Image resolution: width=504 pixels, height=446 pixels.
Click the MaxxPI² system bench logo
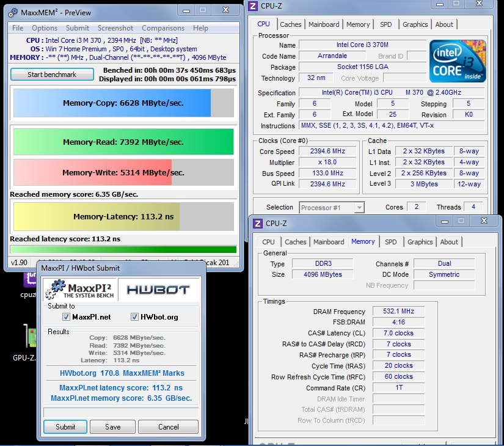point(80,290)
